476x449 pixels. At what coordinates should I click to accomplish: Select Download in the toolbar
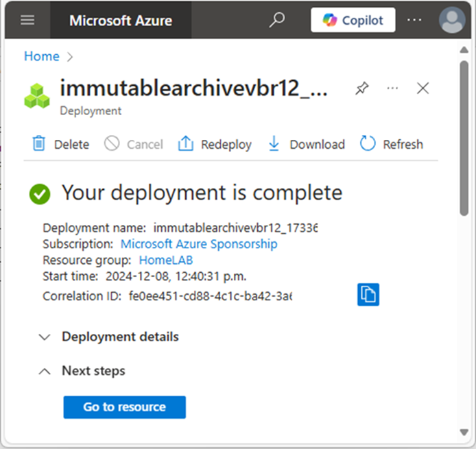(318, 145)
